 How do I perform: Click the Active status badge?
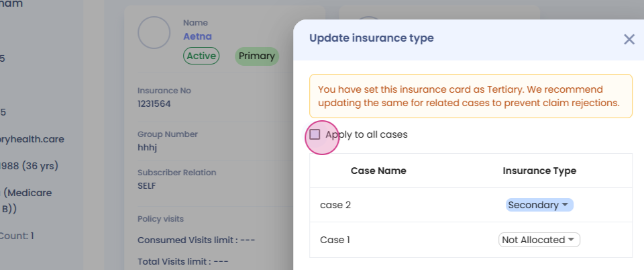click(x=201, y=56)
